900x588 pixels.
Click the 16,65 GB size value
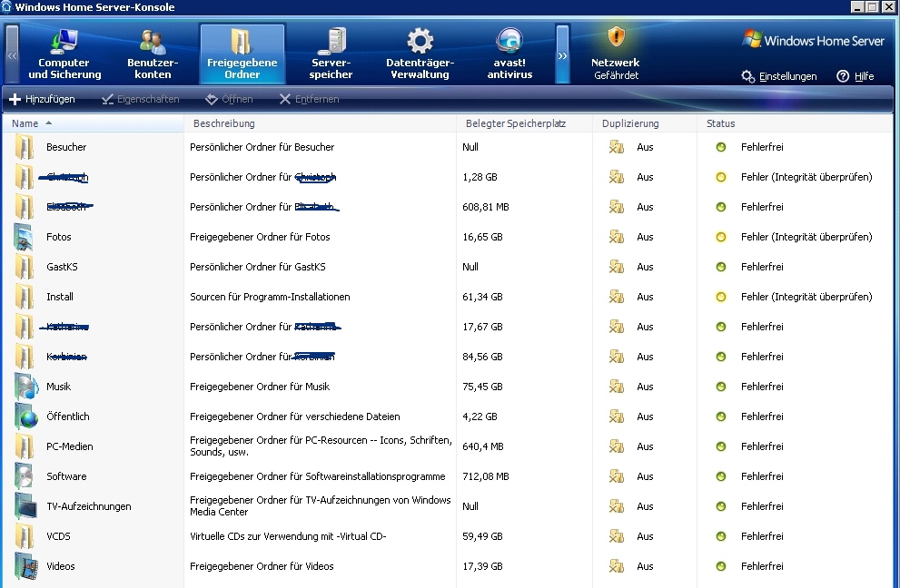[482, 237]
